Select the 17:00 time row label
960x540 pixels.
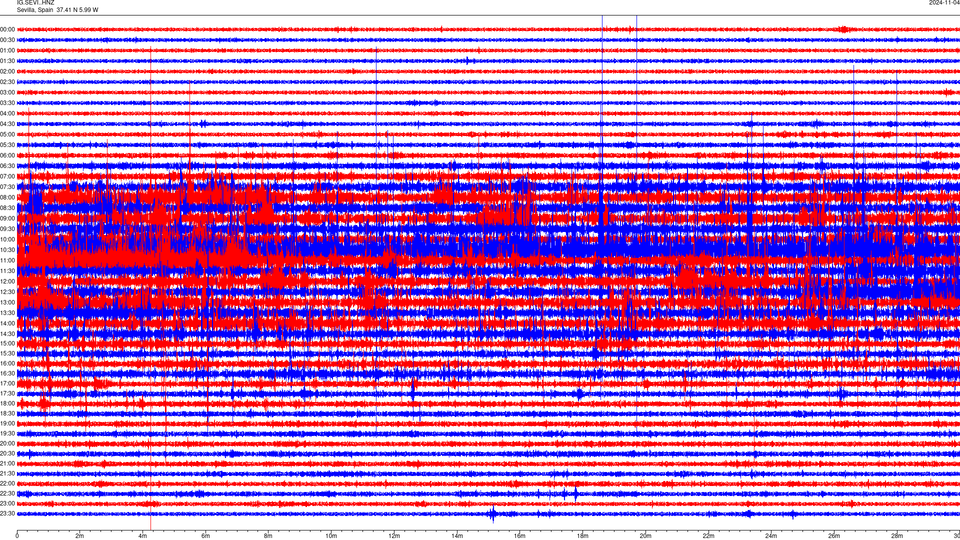click(7, 383)
